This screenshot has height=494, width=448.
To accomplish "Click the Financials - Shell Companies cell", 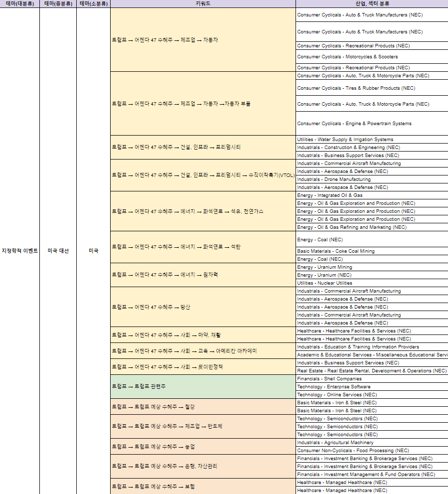I will coord(372,379).
